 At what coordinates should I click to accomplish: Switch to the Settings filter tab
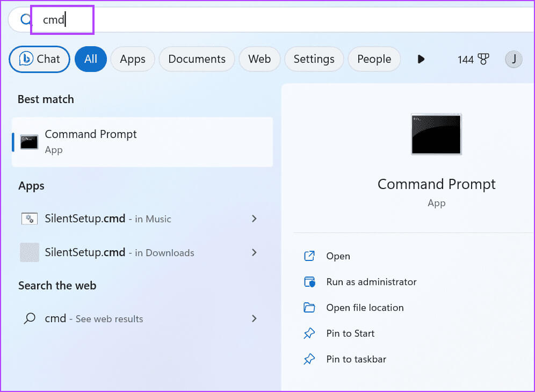point(314,59)
